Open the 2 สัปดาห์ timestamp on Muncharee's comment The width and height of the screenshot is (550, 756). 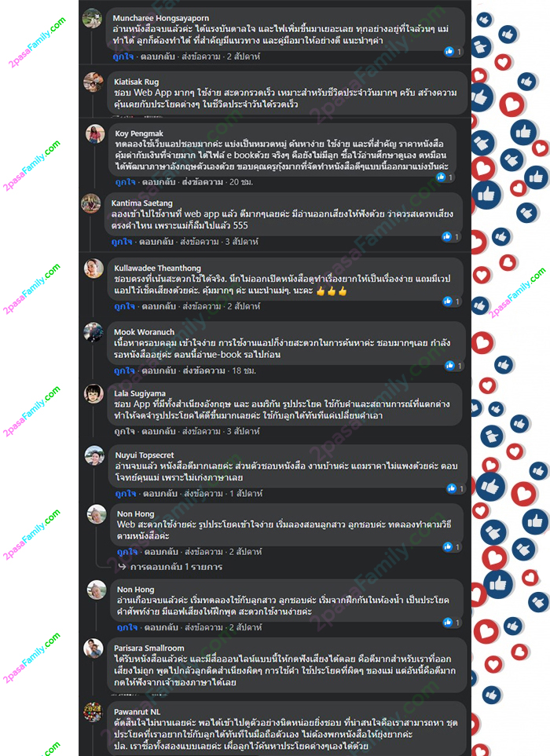pyautogui.click(x=243, y=57)
